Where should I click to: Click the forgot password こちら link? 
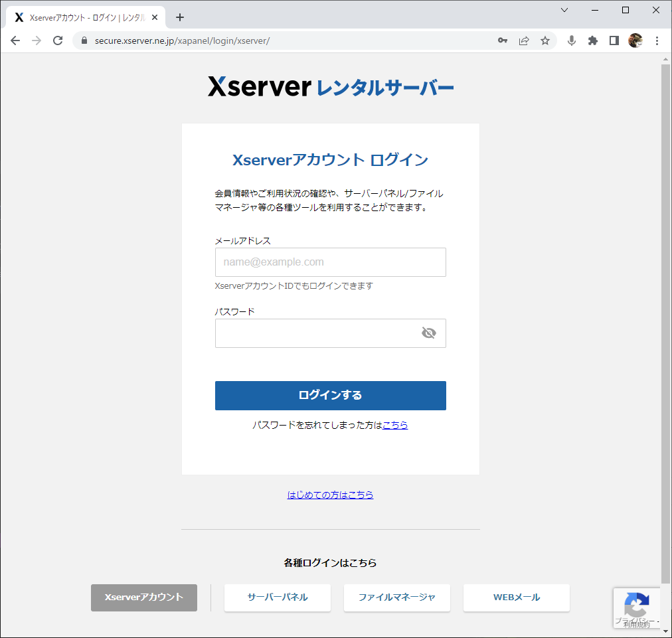395,425
